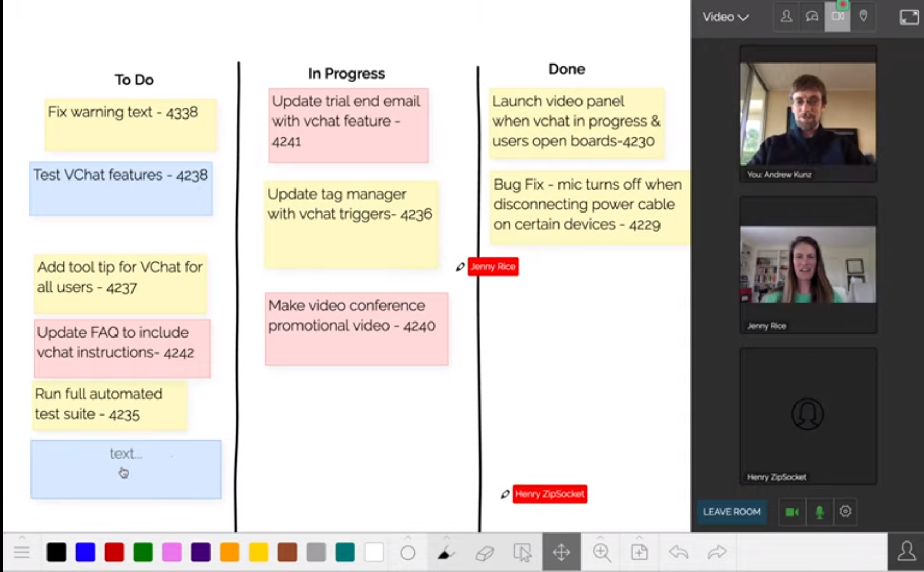Pick the white color swatch

click(374, 552)
